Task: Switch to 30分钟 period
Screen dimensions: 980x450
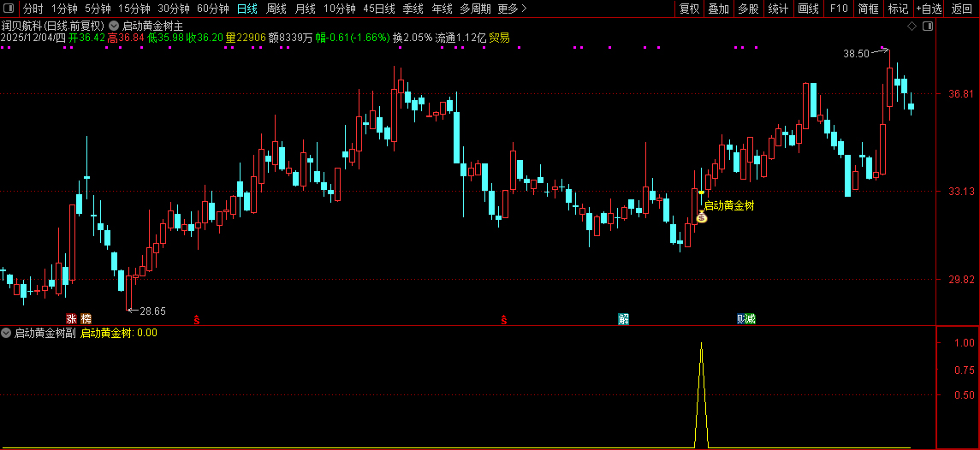Action: click(x=174, y=9)
